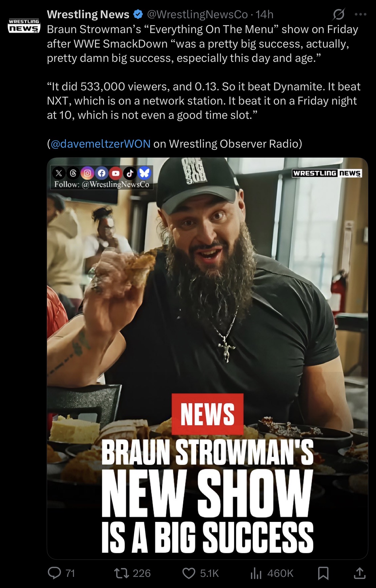Image resolution: width=376 pixels, height=588 pixels.
Task: Open the @WrestlingNewsCo handle
Action: [197, 14]
